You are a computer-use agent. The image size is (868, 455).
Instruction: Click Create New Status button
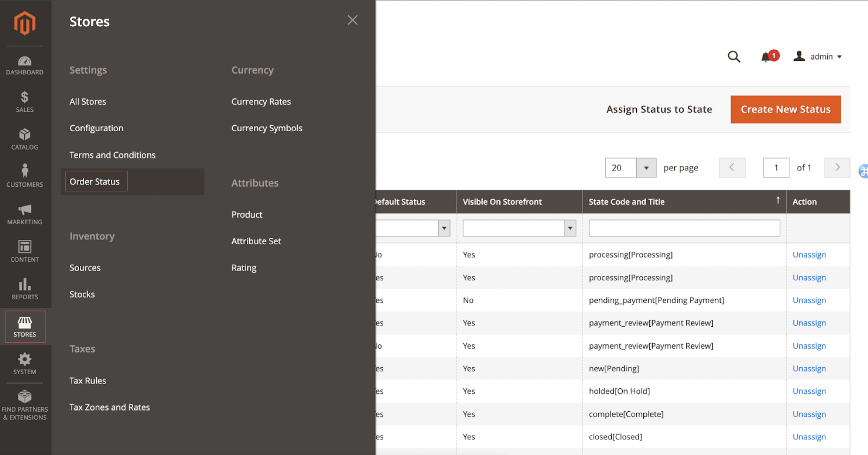[x=785, y=109]
